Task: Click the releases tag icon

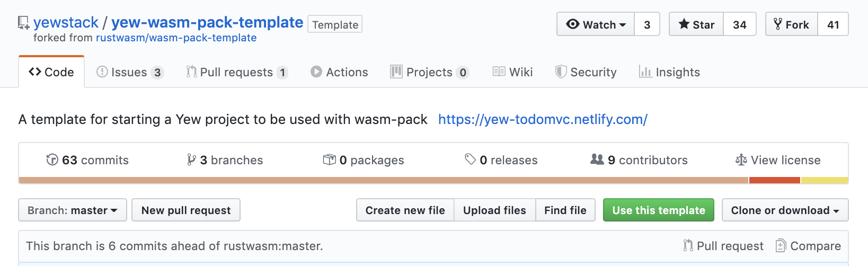Action: click(470, 159)
